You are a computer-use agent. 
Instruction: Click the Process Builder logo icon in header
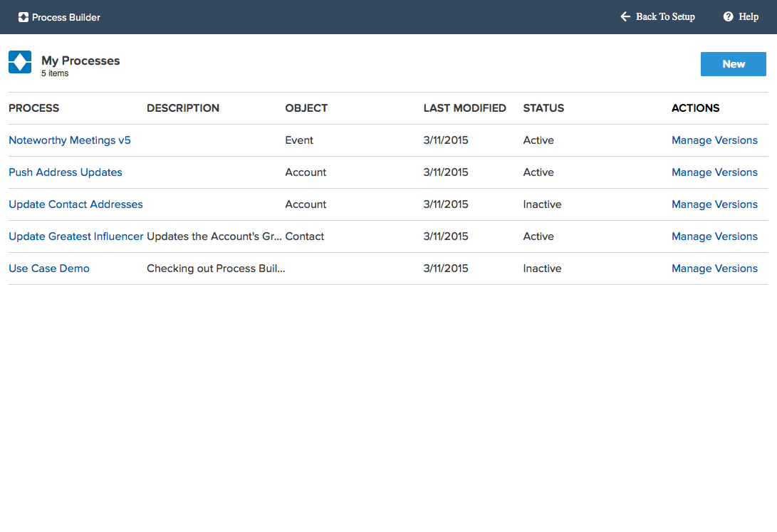pyautogui.click(x=24, y=17)
